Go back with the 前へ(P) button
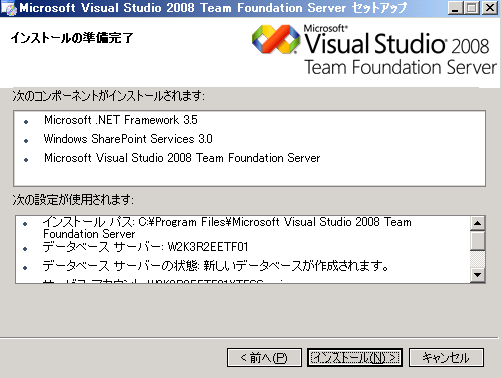 coord(264,358)
